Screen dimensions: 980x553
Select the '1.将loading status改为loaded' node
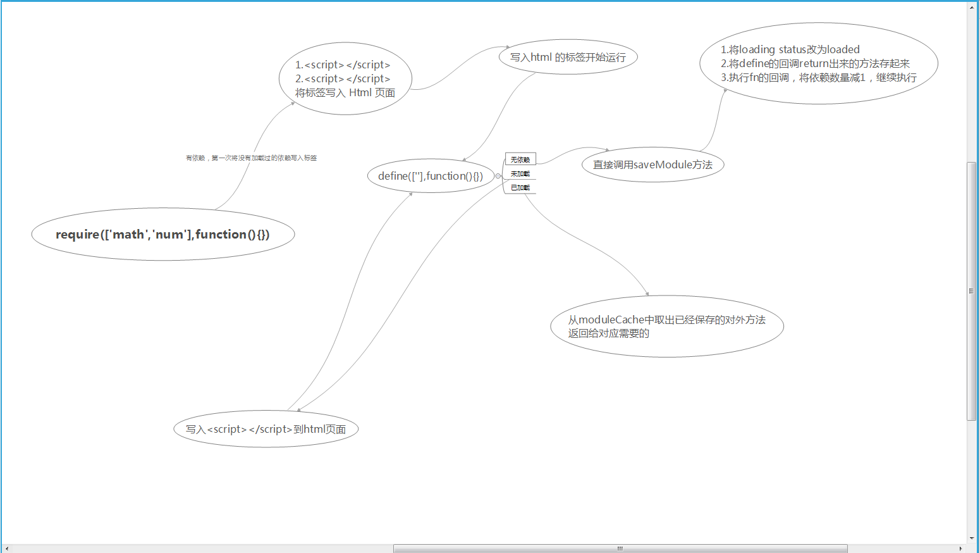819,63
